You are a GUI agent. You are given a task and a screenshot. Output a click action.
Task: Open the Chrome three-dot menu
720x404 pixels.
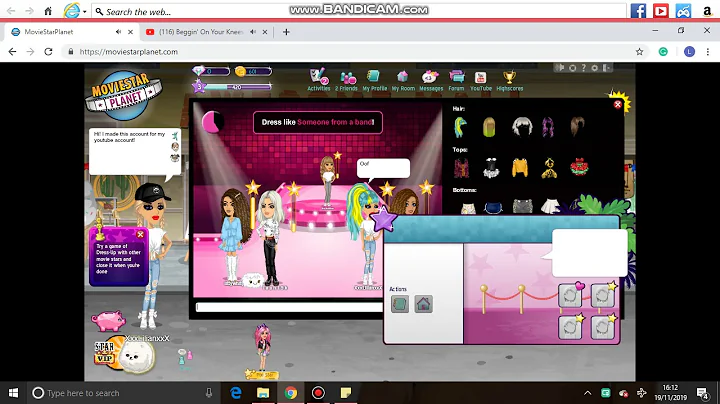(x=708, y=52)
